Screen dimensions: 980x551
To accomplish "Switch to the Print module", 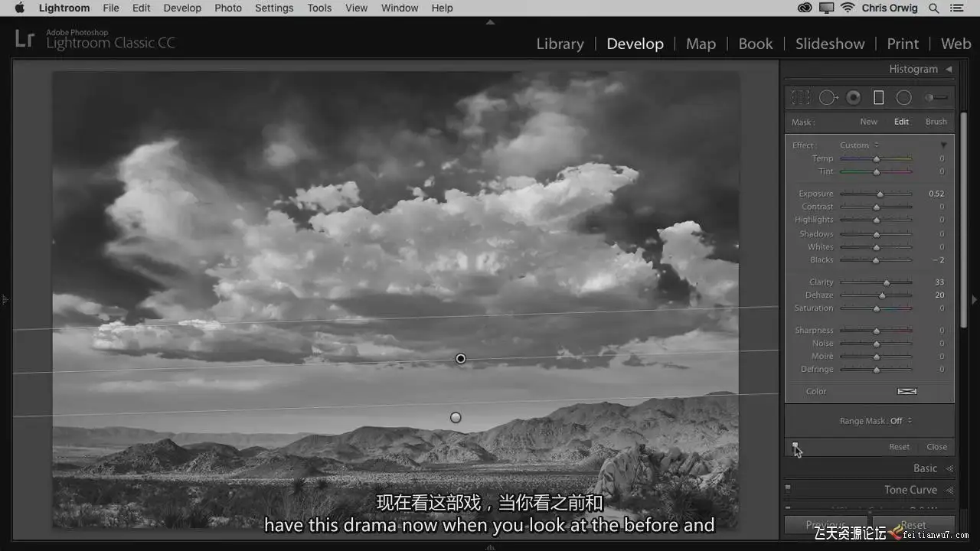I will (903, 44).
